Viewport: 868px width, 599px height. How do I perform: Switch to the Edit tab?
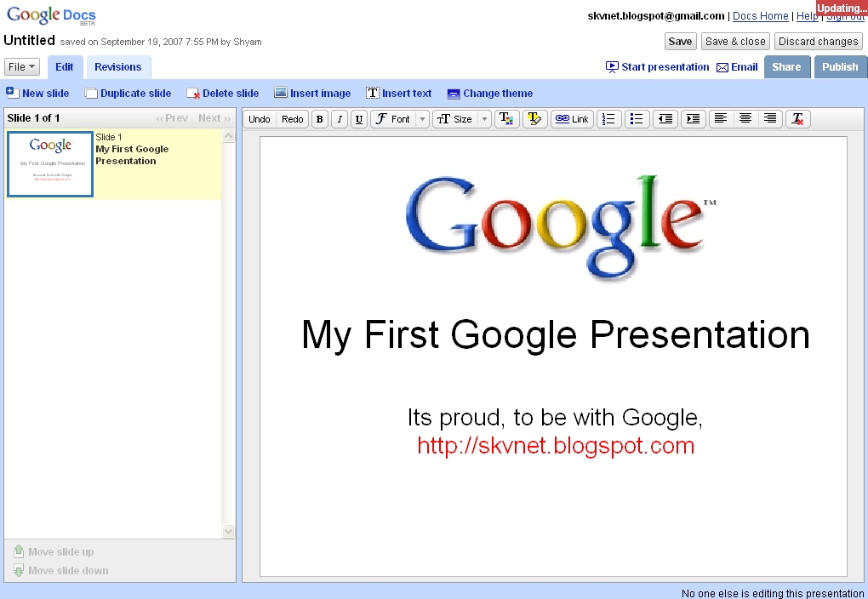(65, 67)
